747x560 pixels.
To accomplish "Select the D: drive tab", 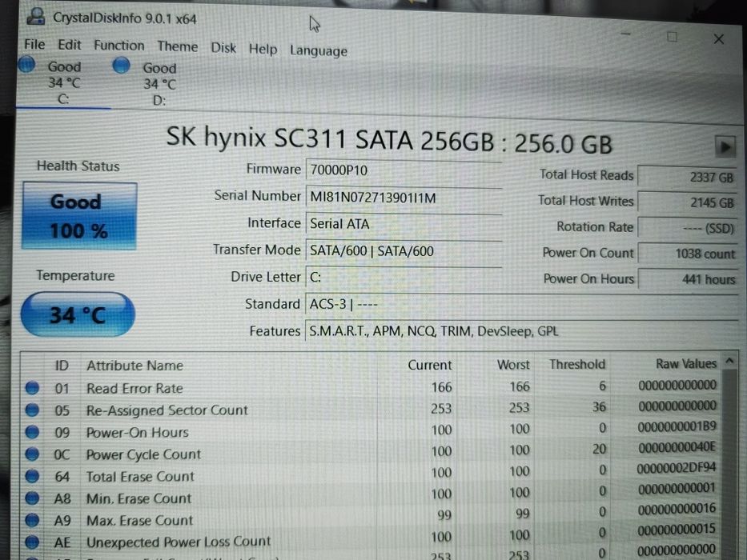I will [x=159, y=84].
